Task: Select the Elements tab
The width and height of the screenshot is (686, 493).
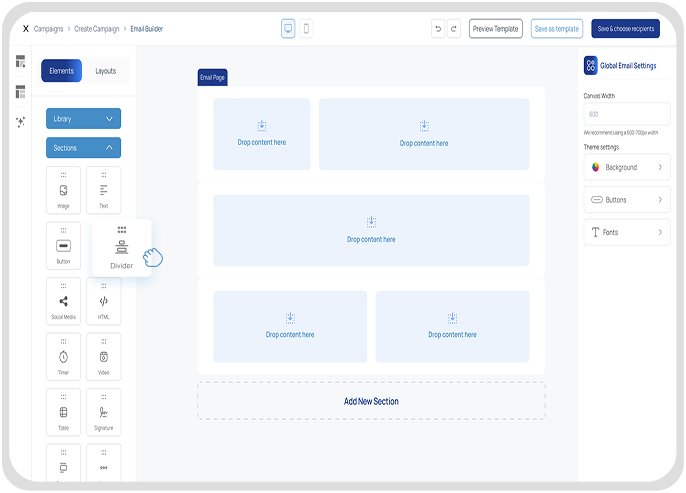Action: [x=61, y=71]
